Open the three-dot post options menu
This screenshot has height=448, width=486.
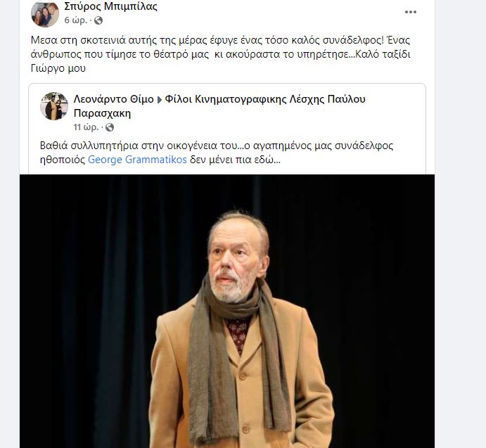click(410, 11)
